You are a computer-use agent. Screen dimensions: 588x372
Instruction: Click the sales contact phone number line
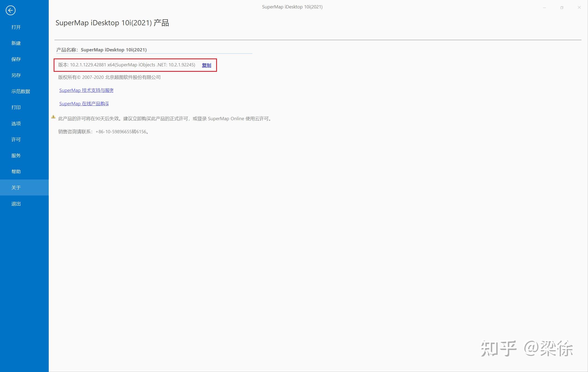[x=104, y=132]
